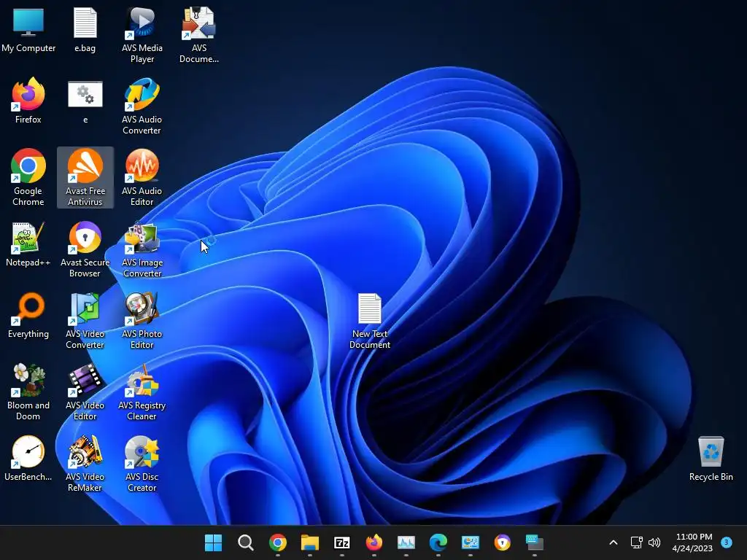Open the Control Panel taskbar app

pyautogui.click(x=471, y=542)
